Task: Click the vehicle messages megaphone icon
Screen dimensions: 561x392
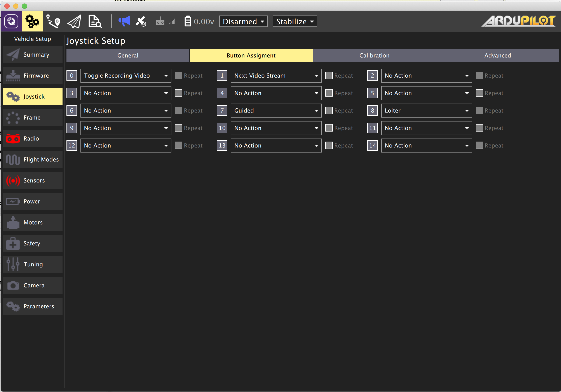Action: [x=124, y=21]
